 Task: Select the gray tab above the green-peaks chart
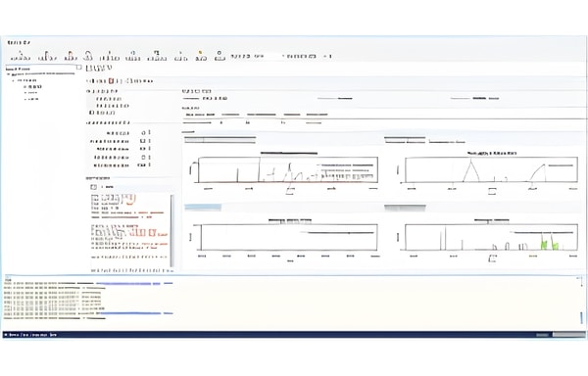pos(405,208)
